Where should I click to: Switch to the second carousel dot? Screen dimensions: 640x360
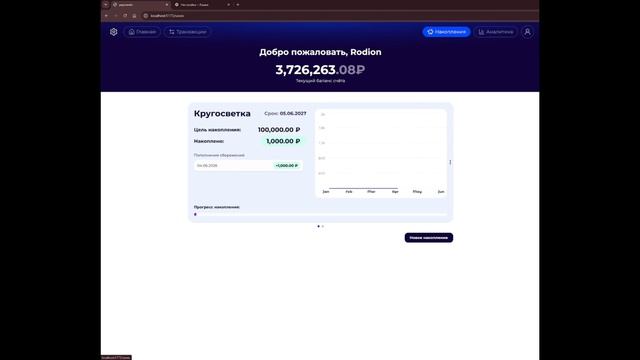(322, 226)
